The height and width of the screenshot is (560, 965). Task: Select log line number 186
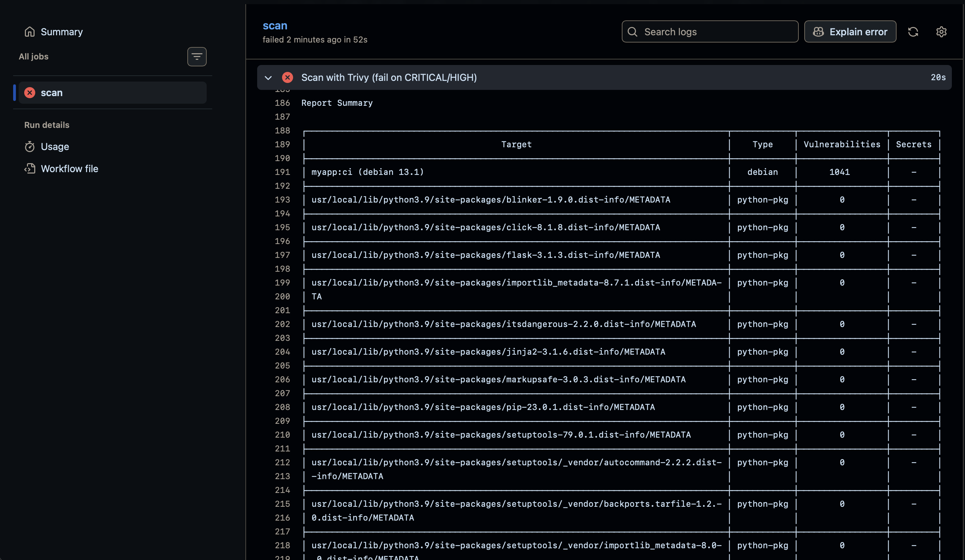(282, 103)
